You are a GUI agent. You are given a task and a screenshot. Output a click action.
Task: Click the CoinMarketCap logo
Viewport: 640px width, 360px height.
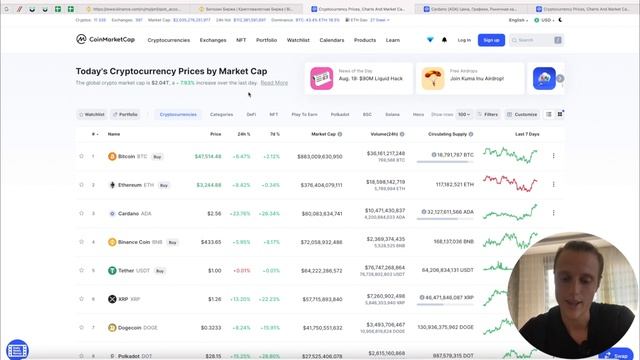(105, 39)
